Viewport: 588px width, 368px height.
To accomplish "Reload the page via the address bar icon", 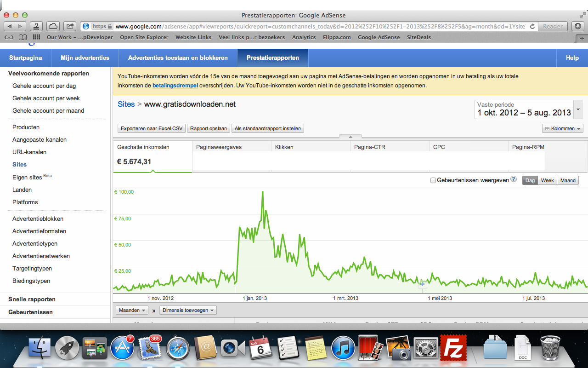I will coord(532,26).
